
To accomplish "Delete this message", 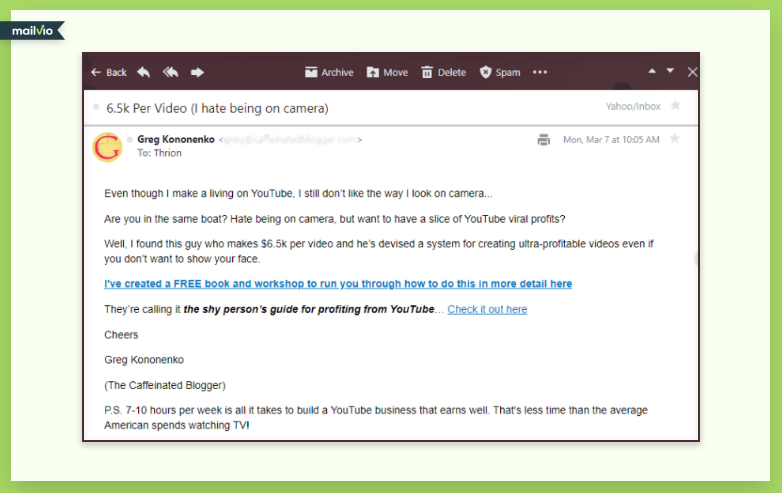I will (x=443, y=72).
